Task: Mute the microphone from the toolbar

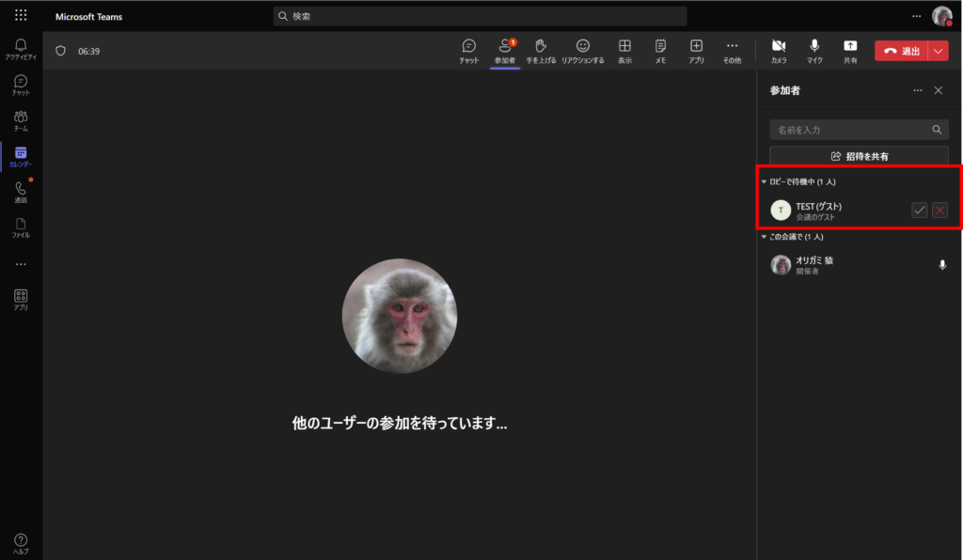Action: [814, 51]
